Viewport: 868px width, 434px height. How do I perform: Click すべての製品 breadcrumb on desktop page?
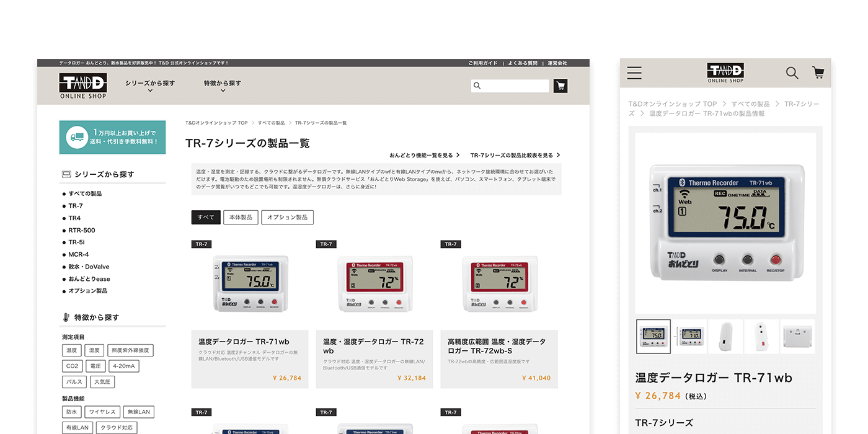(x=272, y=123)
